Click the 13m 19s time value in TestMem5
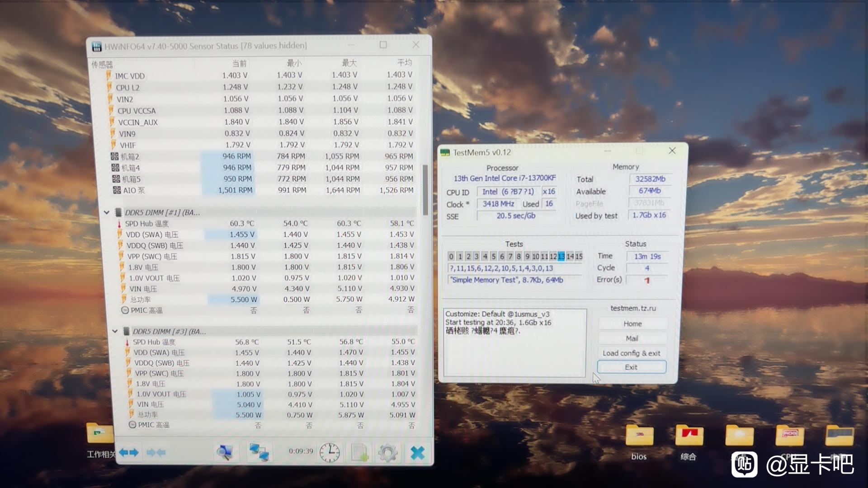This screenshot has height=488, width=868. (x=647, y=256)
